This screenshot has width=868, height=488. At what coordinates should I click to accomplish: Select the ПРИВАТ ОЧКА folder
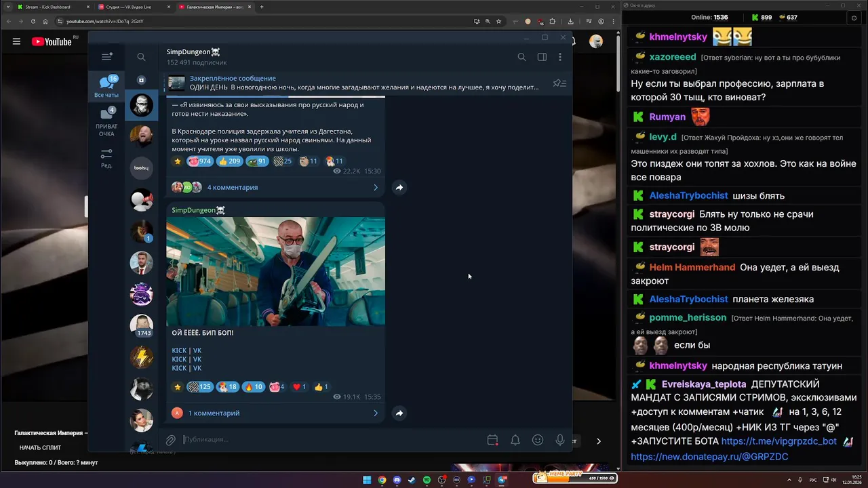click(106, 122)
